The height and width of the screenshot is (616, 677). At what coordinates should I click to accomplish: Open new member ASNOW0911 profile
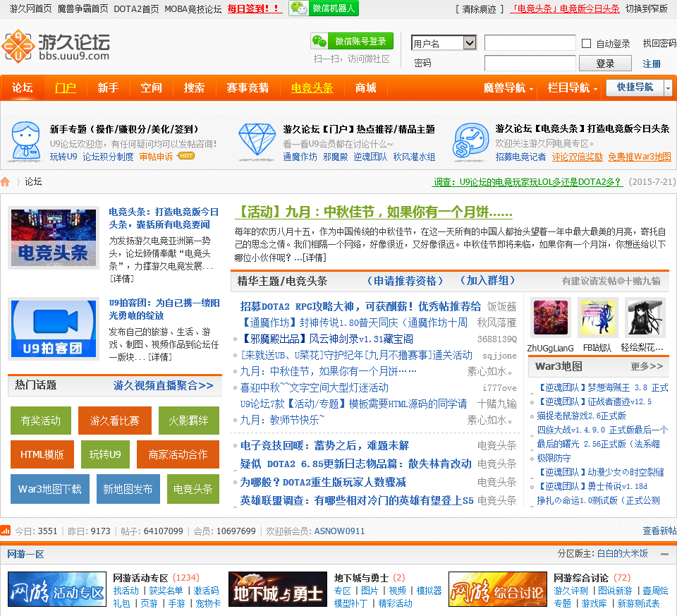(339, 531)
